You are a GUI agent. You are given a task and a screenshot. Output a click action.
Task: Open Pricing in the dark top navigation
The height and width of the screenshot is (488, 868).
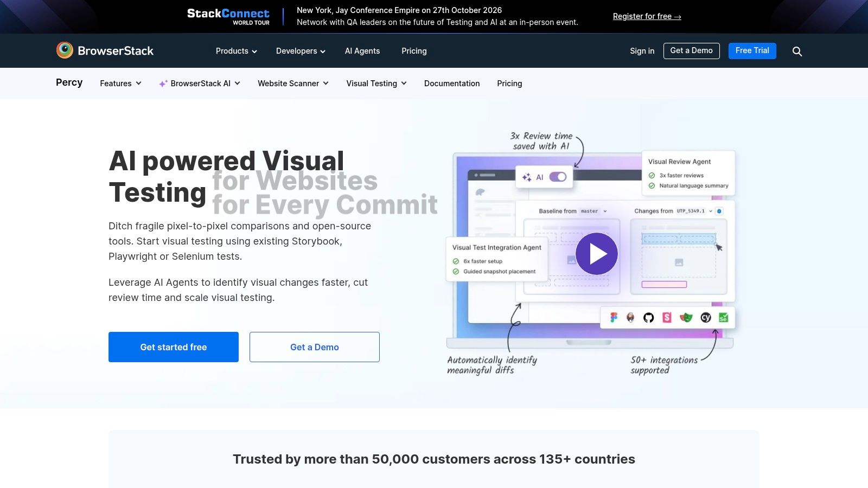click(x=414, y=51)
